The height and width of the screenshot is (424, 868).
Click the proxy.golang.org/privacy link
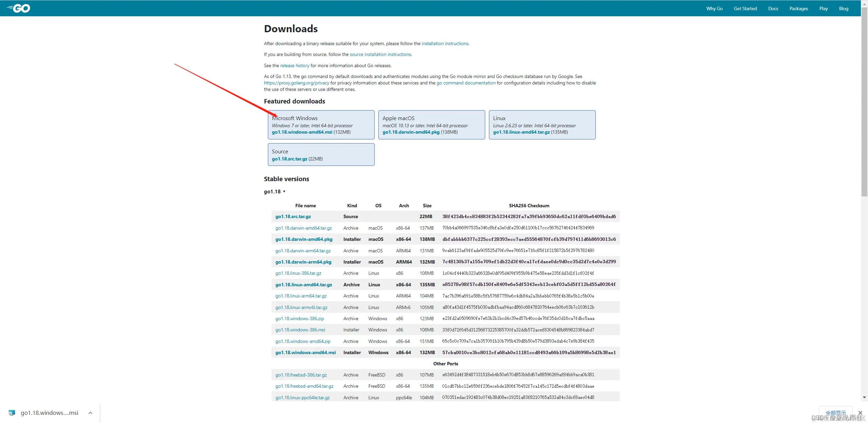(x=296, y=83)
